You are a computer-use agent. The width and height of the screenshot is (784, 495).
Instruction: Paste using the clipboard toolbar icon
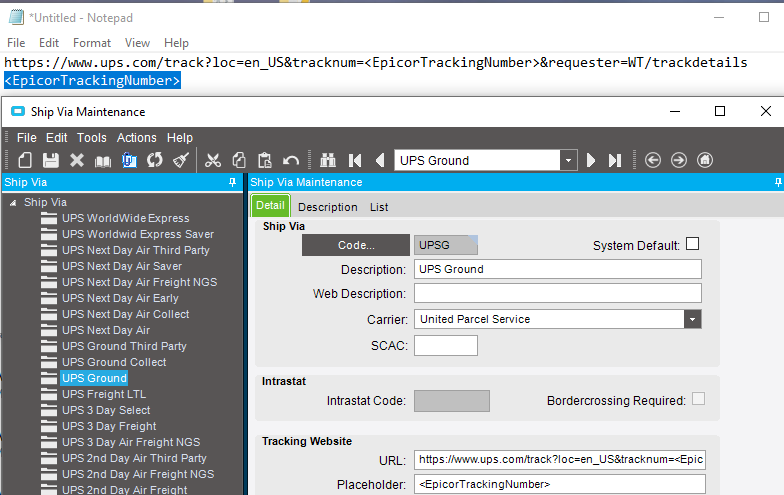[264, 160]
